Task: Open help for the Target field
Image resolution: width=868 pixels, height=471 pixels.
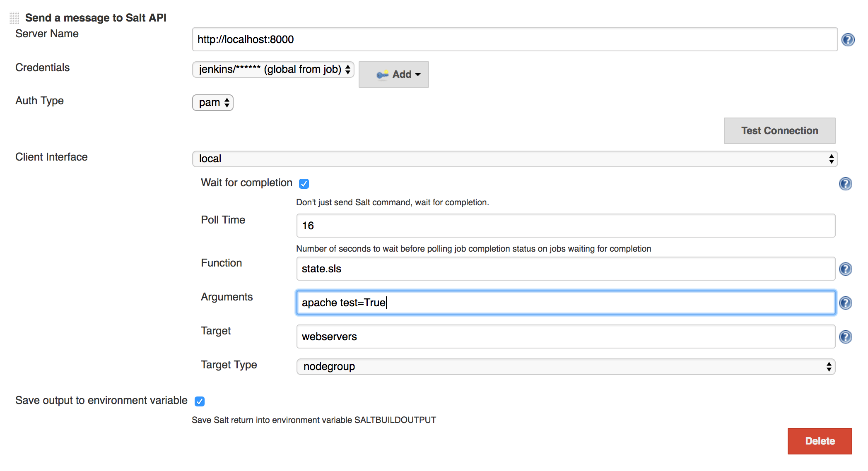Action: (845, 336)
